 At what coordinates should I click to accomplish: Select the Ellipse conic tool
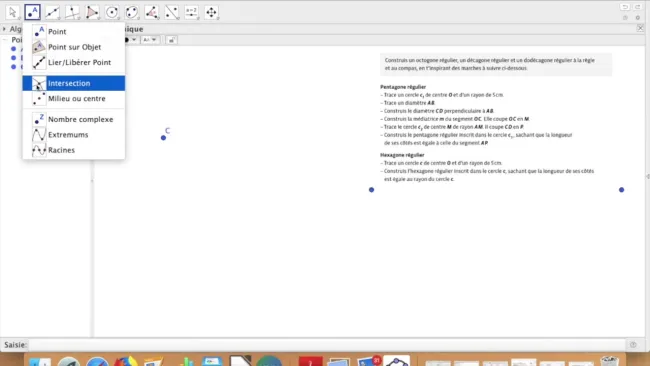132,12
